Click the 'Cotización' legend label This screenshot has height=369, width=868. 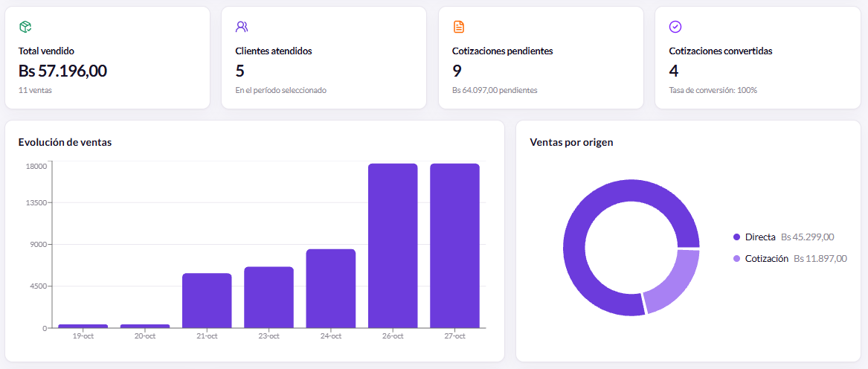(x=767, y=259)
